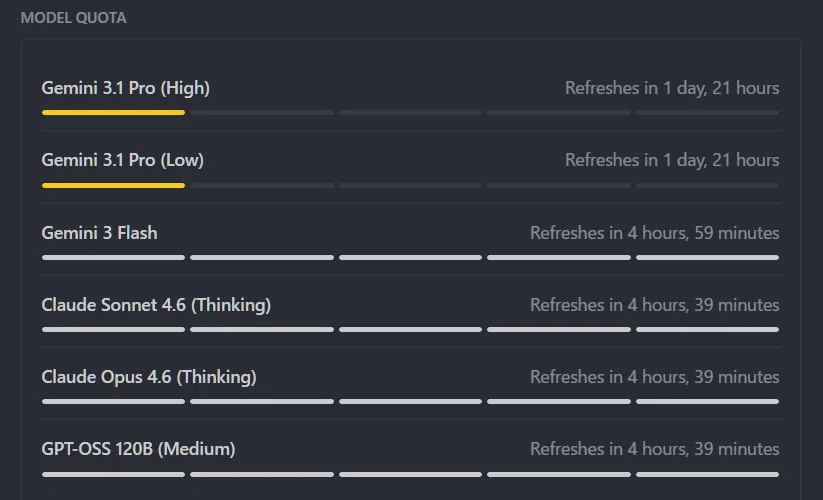
Task: Click the refresh time text for Gemini 3.1 Pro (High)
Action: coord(672,88)
